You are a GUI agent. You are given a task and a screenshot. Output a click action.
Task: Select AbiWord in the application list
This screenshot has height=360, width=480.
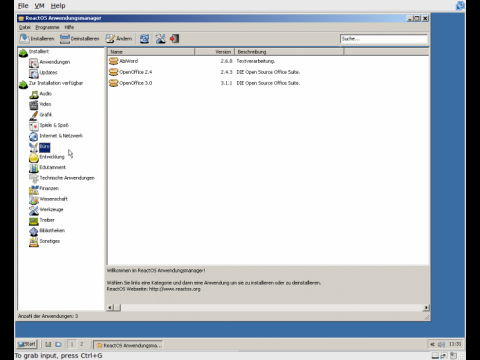coord(129,61)
